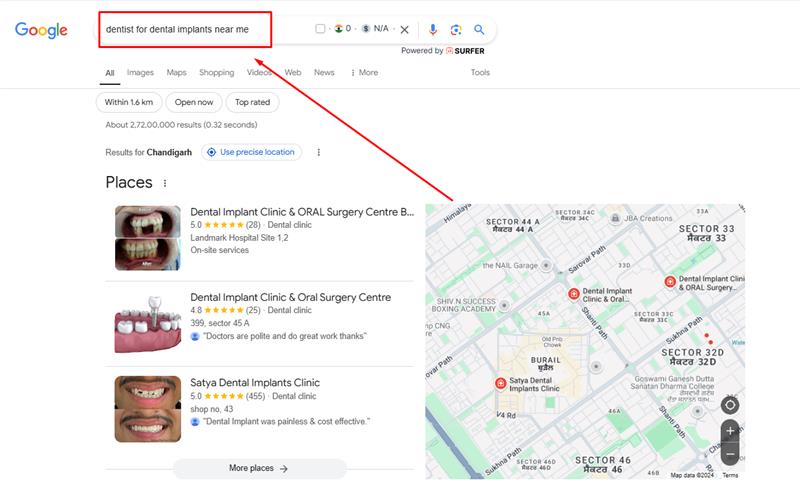
Task: Click the More places button
Action: [260, 468]
